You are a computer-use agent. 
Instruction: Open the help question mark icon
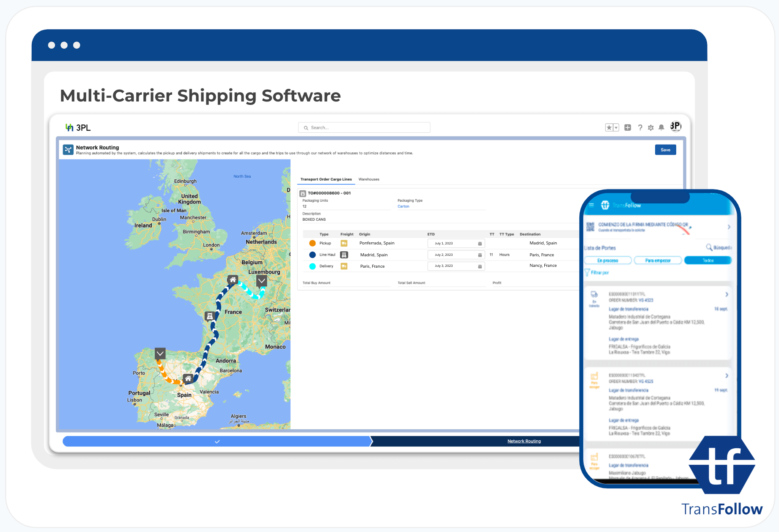(x=640, y=127)
